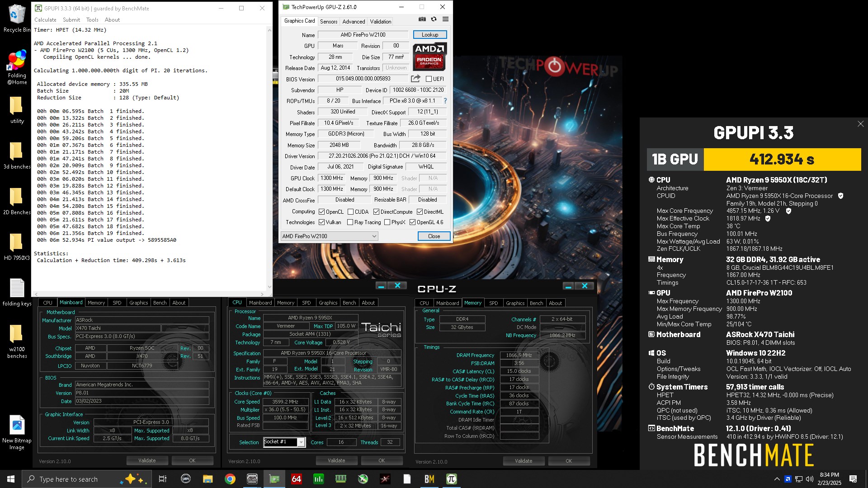
Task: Open the Submit menu in GPUPI
Action: tap(71, 19)
